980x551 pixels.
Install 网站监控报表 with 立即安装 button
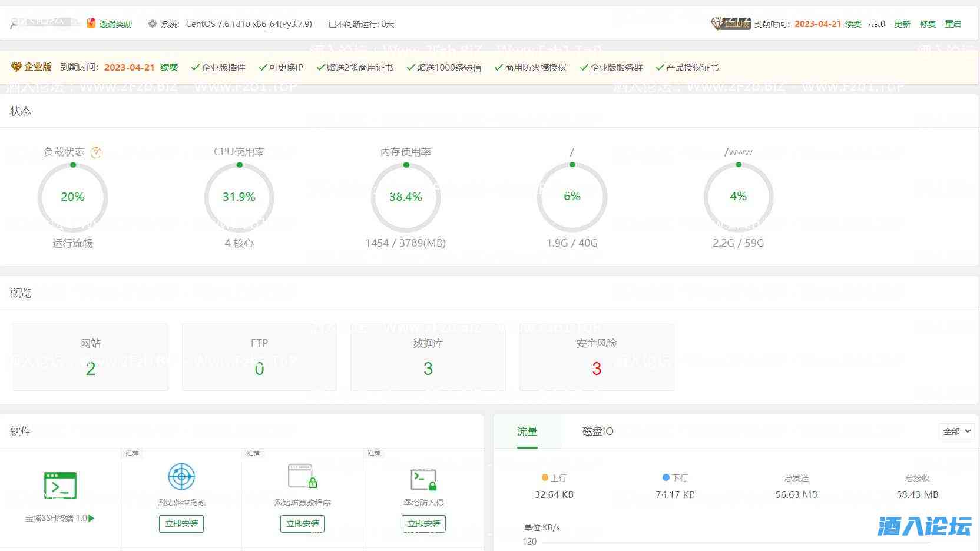[x=181, y=523]
